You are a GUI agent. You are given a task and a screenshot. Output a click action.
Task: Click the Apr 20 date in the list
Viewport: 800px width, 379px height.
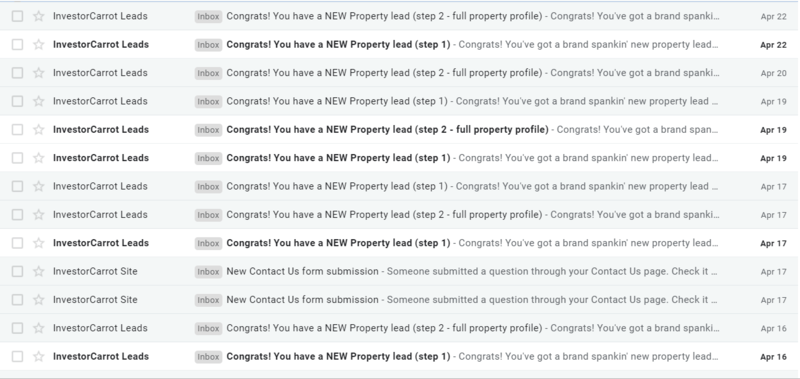coord(773,73)
